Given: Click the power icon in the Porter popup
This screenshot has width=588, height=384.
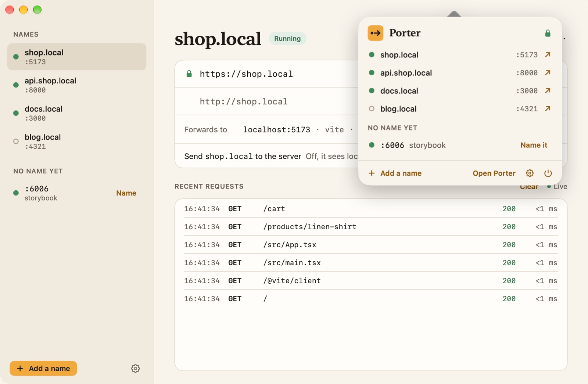Looking at the screenshot, I should pos(548,173).
